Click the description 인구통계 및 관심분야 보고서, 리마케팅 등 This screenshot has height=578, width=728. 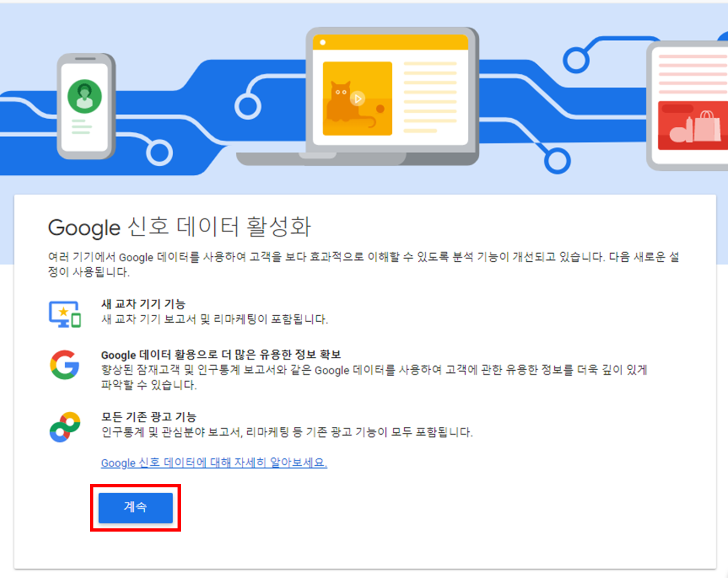tap(287, 432)
